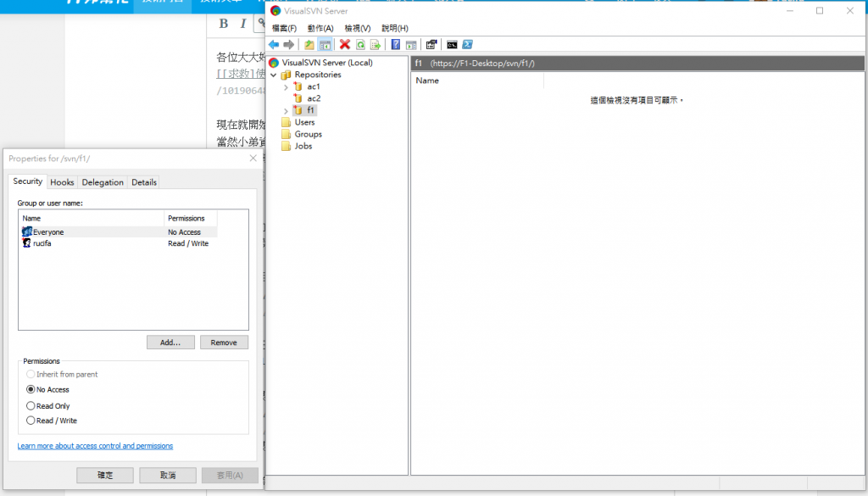Click No Access permission of Everyone
This screenshot has width=868, height=496.
click(184, 232)
